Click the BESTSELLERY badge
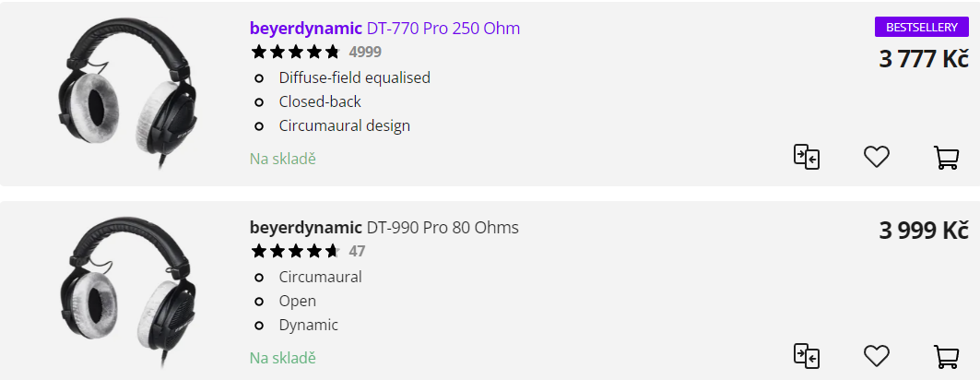980x380 pixels. (x=921, y=28)
